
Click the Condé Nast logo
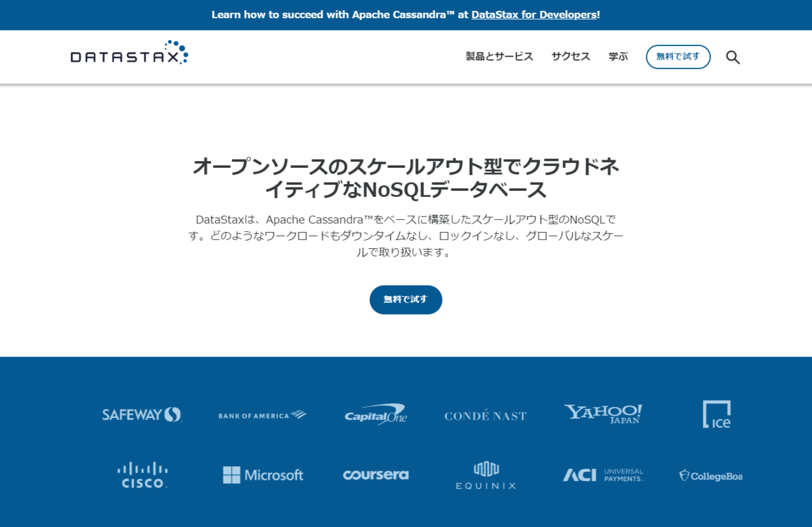[485, 415]
